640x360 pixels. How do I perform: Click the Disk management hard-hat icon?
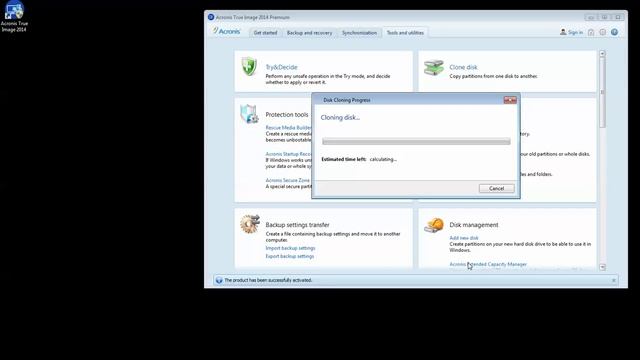434,225
